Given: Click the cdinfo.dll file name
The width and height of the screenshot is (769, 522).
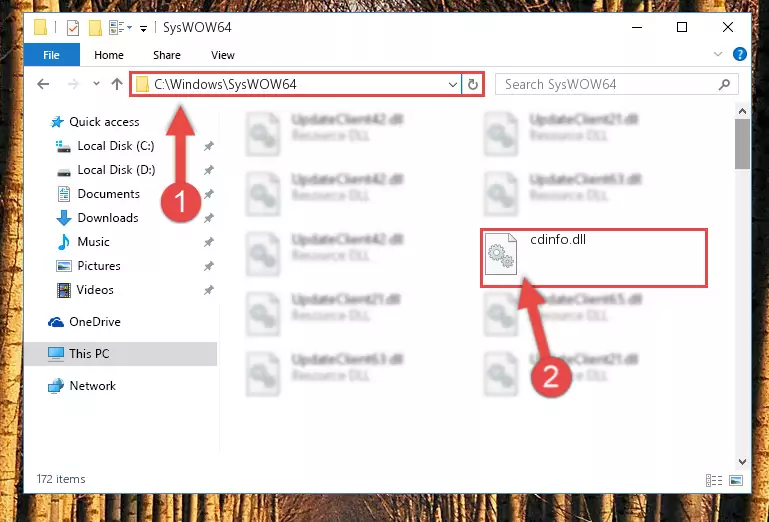Looking at the screenshot, I should pos(558,239).
